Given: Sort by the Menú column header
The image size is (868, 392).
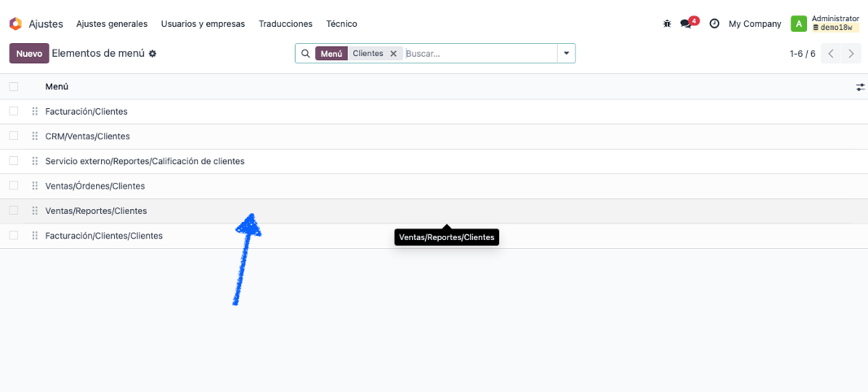Looking at the screenshot, I should (57, 87).
